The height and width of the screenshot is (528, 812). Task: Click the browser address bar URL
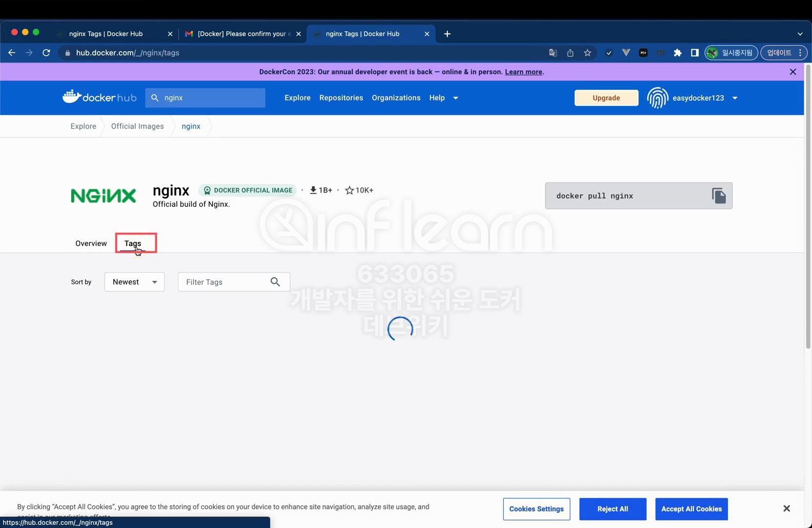128,53
